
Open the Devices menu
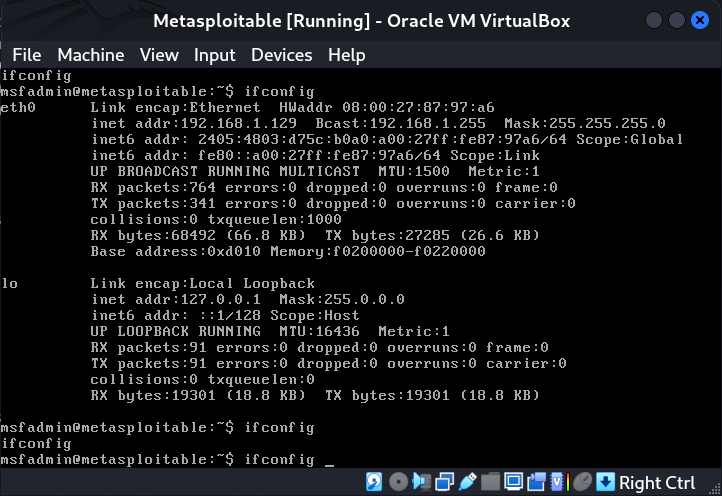tap(281, 55)
